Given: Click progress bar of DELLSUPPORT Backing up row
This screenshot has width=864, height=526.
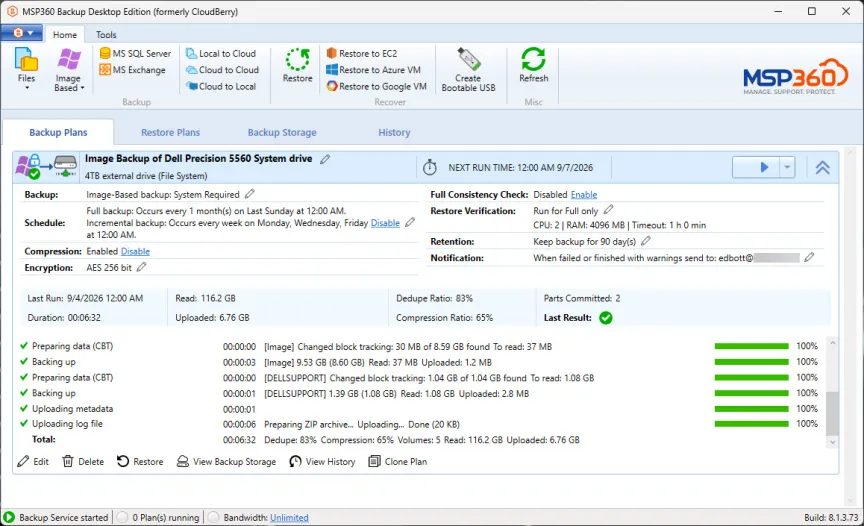Looking at the screenshot, I should 751,393.
